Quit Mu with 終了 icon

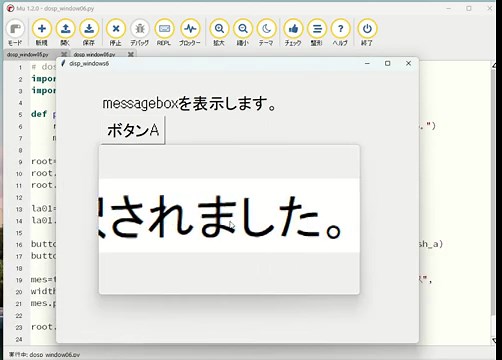tap(367, 32)
